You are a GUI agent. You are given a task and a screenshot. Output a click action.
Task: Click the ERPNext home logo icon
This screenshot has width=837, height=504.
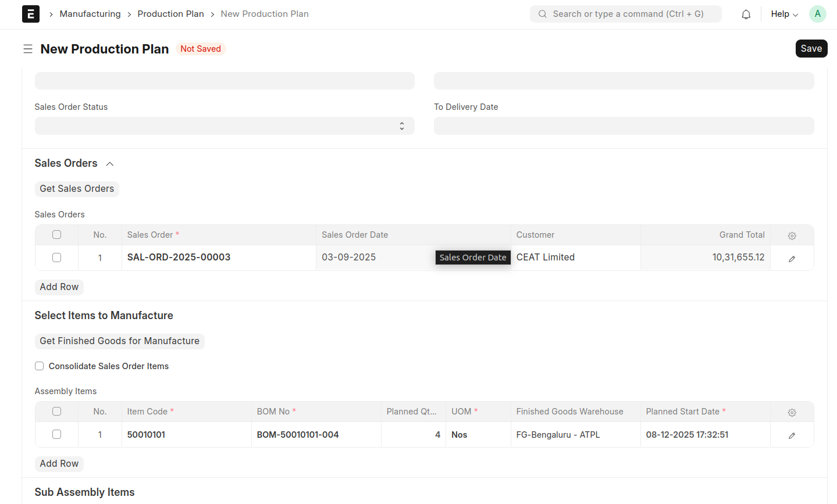point(31,14)
